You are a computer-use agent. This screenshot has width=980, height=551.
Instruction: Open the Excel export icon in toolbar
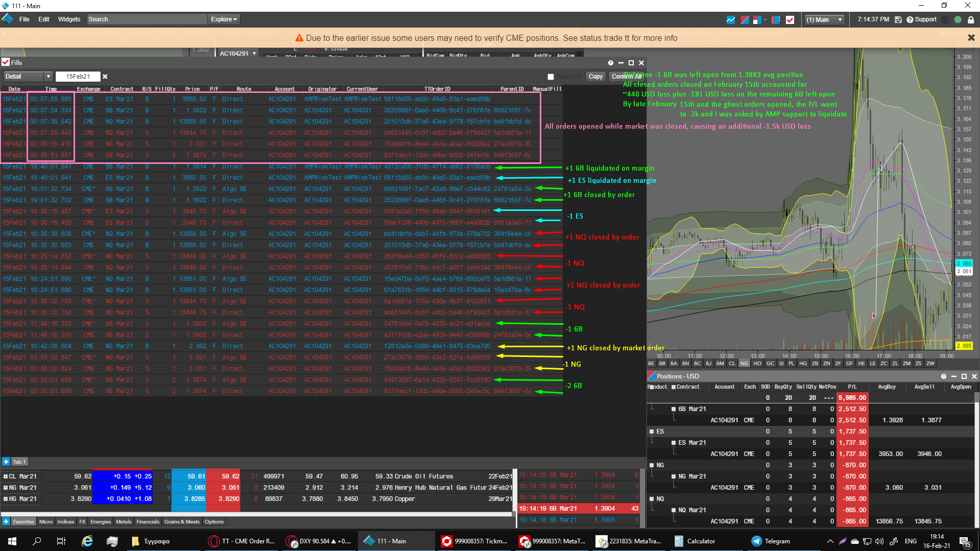tap(945, 20)
